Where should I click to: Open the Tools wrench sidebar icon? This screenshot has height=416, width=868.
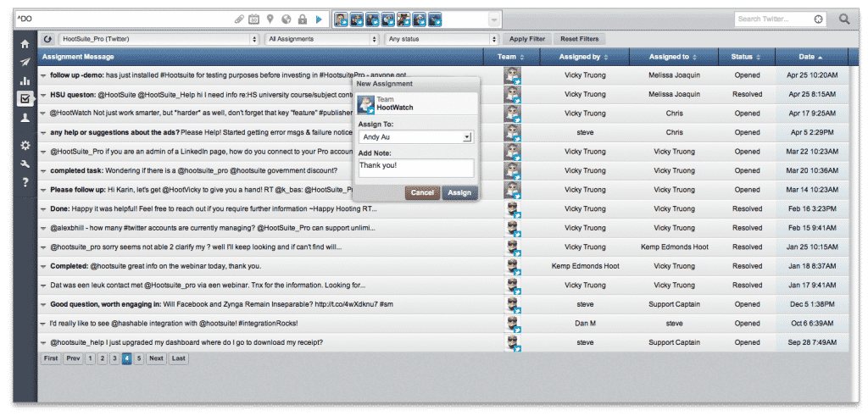pos(25,164)
